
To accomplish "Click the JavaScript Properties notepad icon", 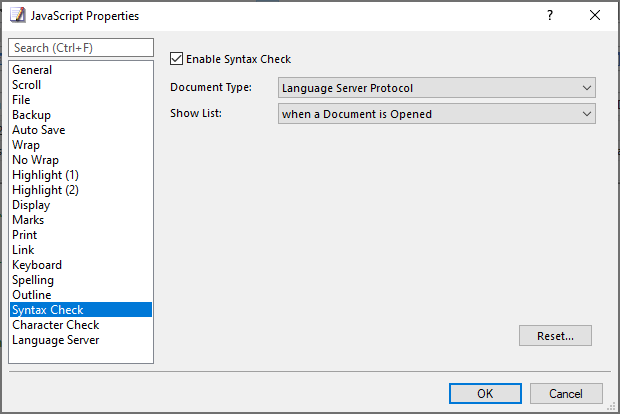I will [18, 15].
